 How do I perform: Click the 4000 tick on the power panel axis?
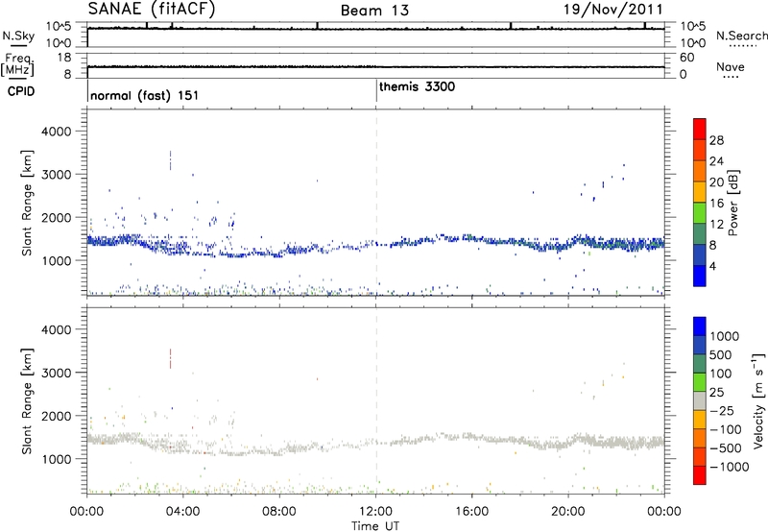56,132
